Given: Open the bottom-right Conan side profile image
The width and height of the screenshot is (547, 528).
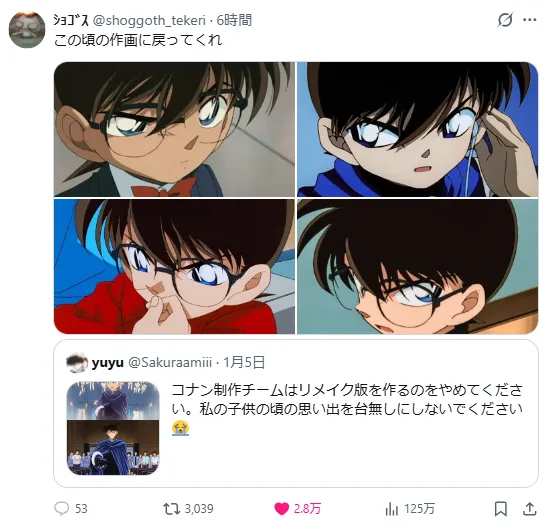Looking at the screenshot, I should [x=418, y=266].
